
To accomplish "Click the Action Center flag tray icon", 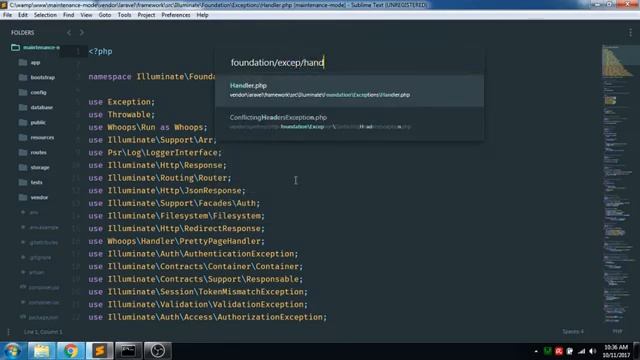I will coord(570,351).
